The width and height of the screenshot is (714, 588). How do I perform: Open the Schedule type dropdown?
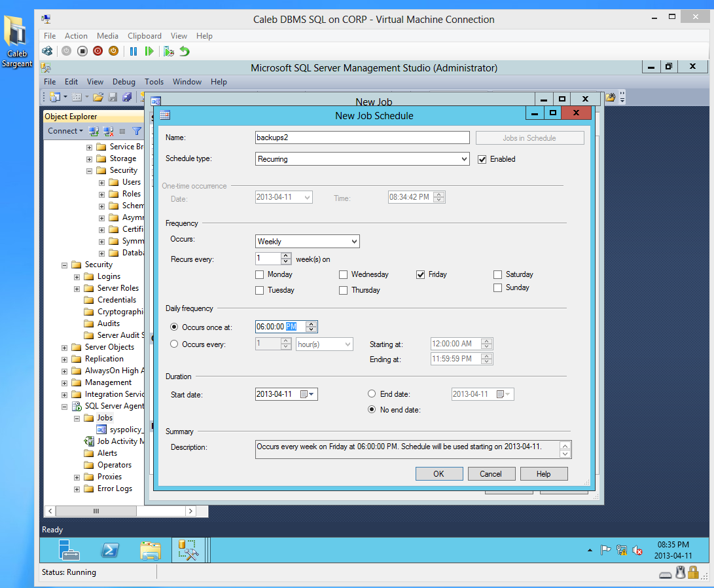464,159
